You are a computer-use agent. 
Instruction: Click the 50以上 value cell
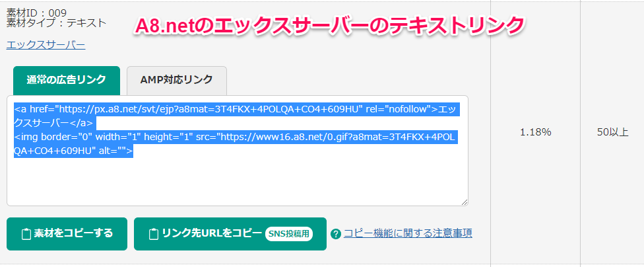point(612,132)
